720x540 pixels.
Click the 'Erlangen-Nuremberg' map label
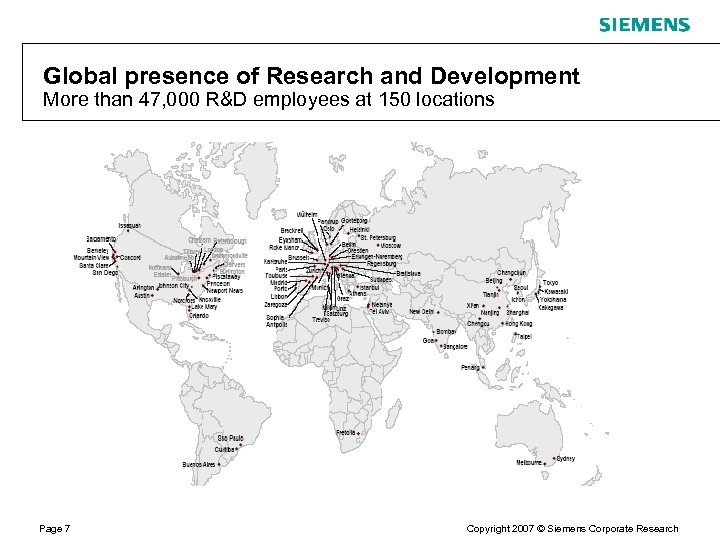377,257
